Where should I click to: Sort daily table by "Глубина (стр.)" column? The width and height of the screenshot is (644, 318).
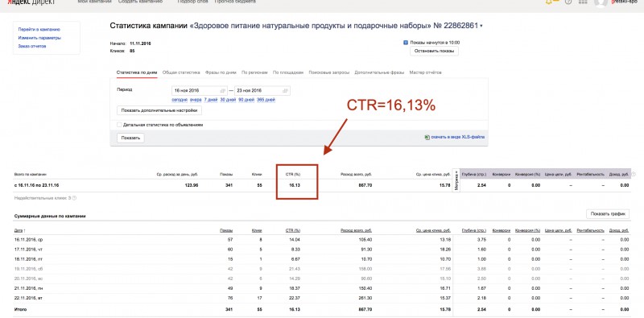pos(473,231)
